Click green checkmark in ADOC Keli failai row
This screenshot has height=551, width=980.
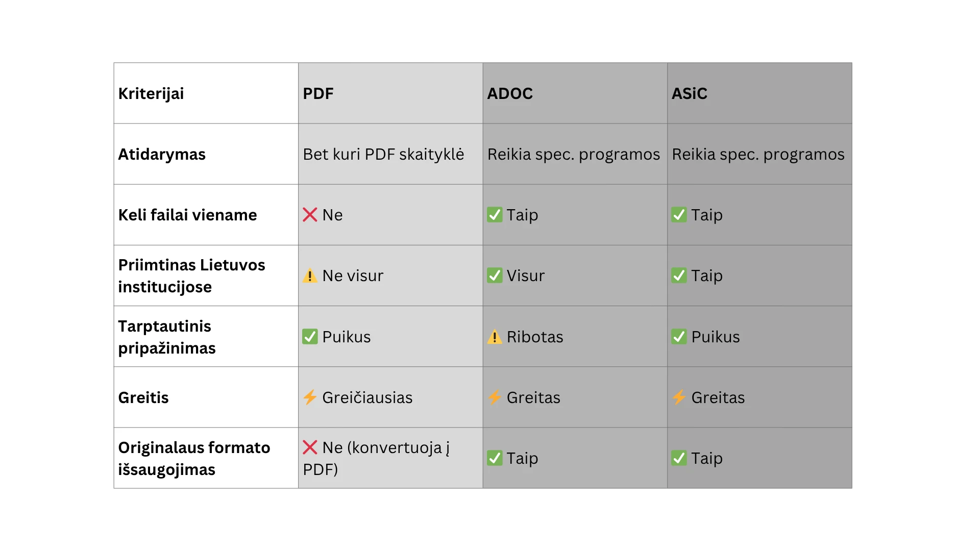[x=494, y=215]
